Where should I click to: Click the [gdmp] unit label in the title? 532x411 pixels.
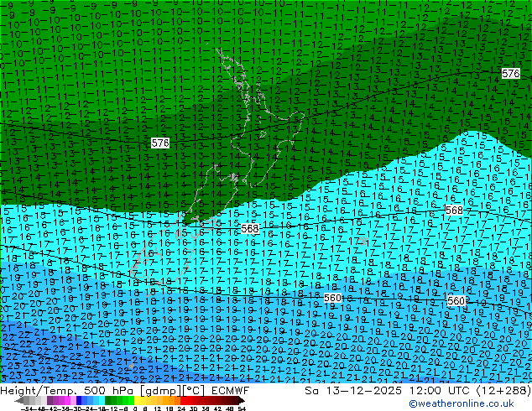click(x=162, y=391)
